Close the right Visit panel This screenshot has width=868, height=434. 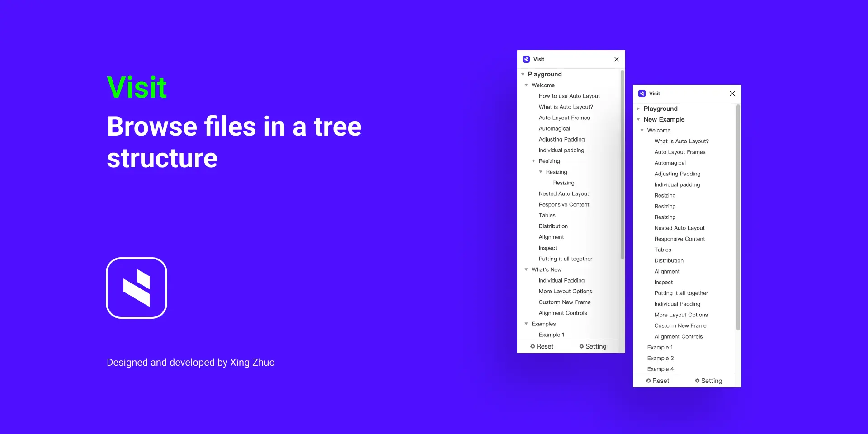(732, 94)
